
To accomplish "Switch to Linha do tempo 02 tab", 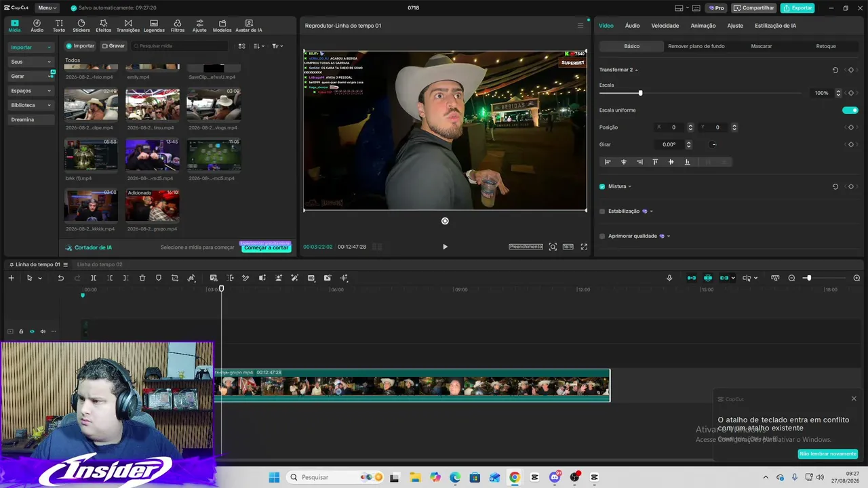I will click(x=100, y=264).
